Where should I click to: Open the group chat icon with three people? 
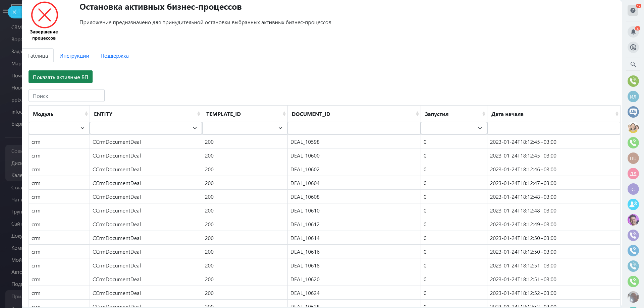633,112
